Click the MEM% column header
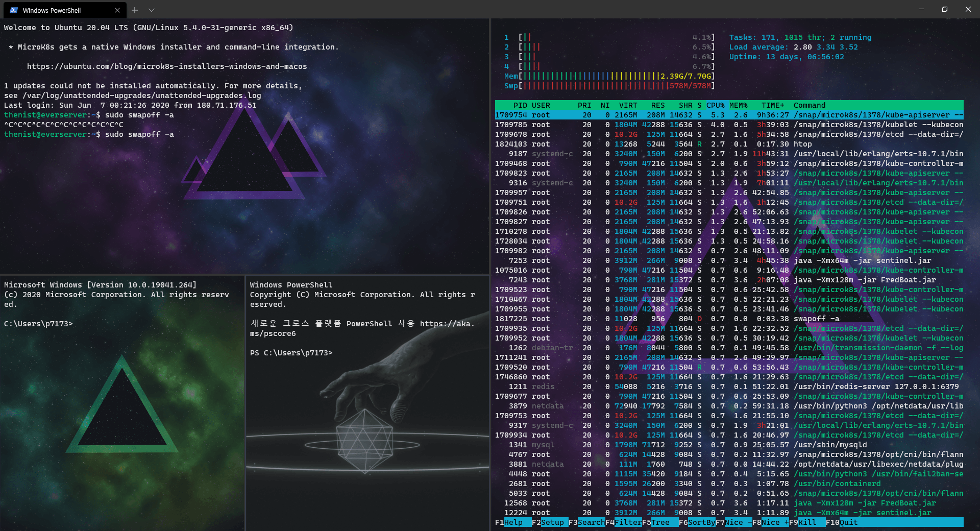 tap(738, 105)
